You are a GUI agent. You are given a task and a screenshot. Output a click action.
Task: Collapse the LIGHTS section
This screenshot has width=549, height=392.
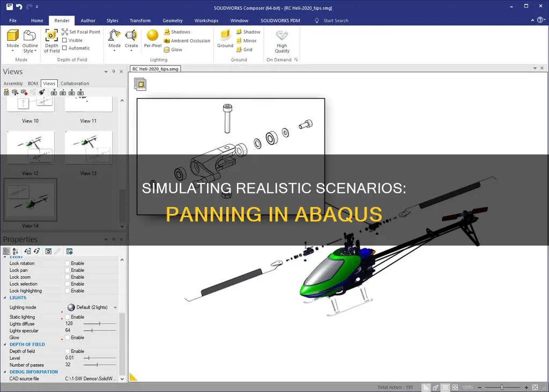(5, 298)
